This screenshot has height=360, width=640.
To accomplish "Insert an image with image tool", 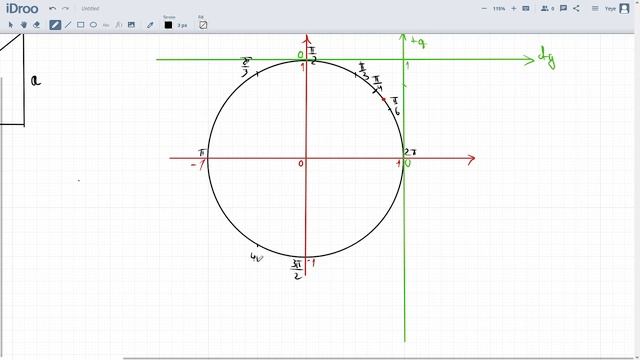I will click(x=131, y=25).
